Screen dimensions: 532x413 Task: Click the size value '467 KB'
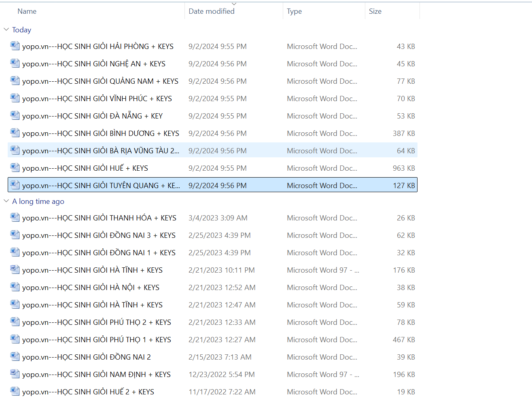coord(404,340)
